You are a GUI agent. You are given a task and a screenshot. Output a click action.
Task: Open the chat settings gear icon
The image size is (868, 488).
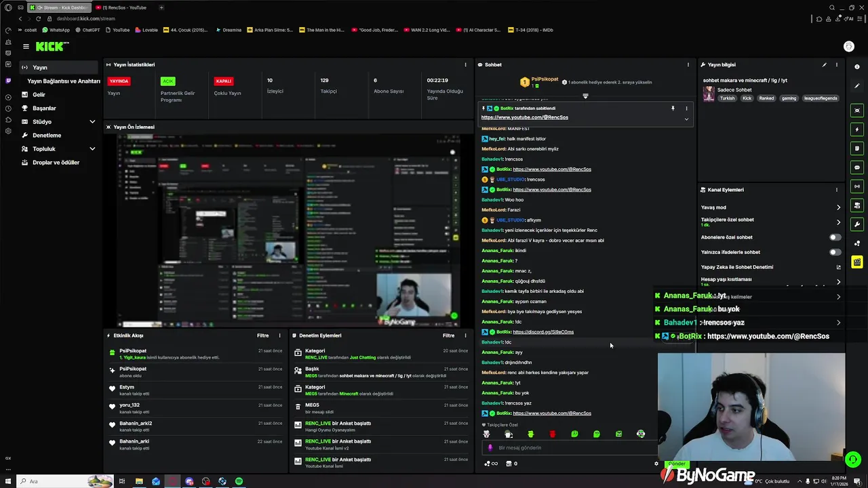point(656,464)
